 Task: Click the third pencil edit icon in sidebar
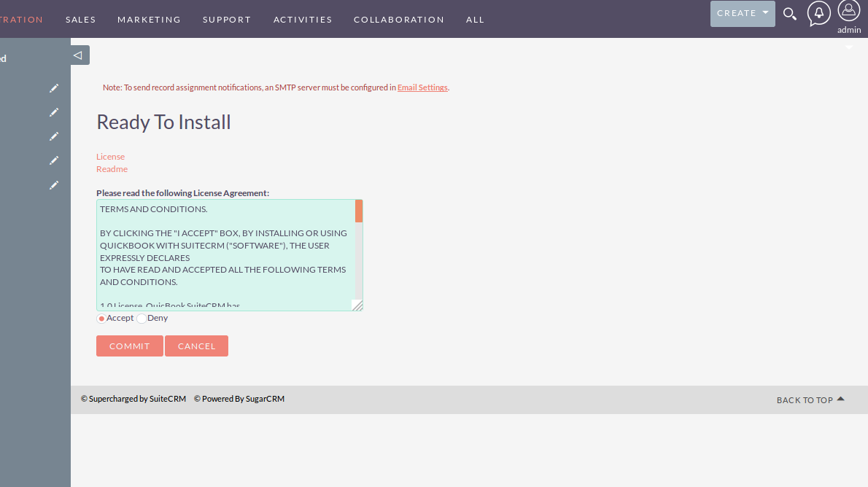pyautogui.click(x=53, y=136)
